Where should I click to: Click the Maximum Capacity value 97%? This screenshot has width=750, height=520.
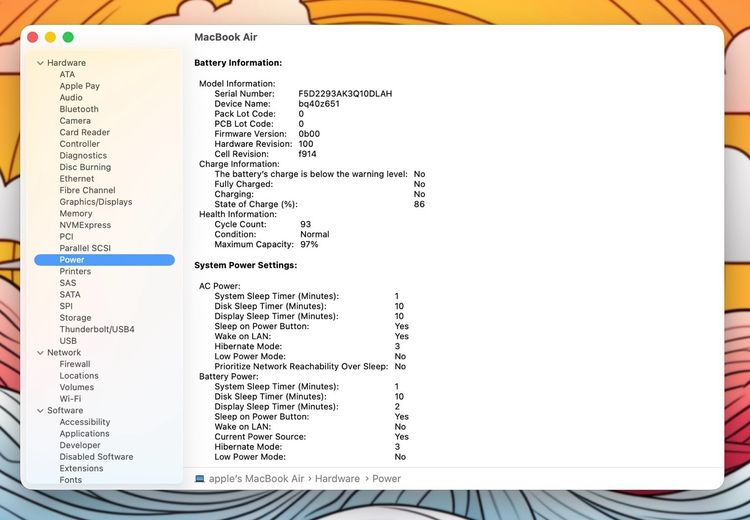(x=309, y=244)
